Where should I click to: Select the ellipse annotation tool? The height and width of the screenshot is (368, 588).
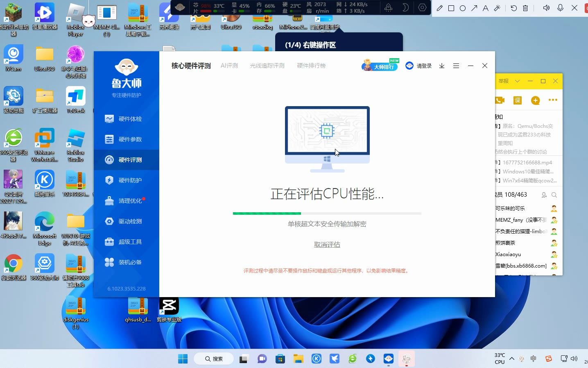tap(463, 8)
